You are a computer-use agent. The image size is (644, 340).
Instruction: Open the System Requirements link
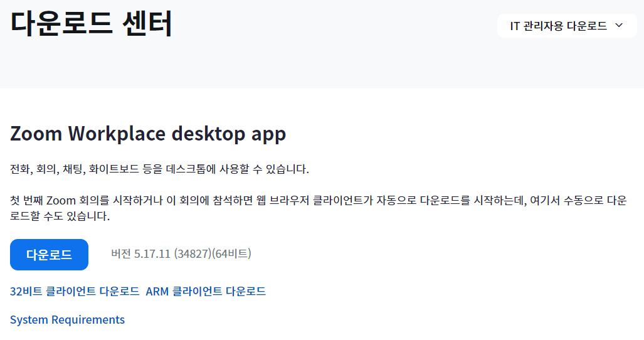(x=67, y=319)
